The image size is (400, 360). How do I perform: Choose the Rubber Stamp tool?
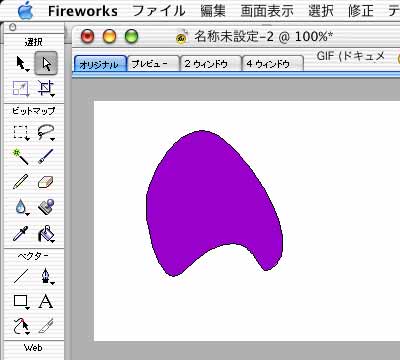click(x=46, y=207)
